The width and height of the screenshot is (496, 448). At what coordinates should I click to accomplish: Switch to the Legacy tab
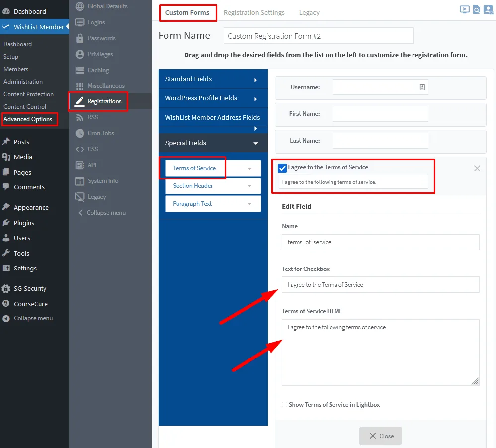click(x=309, y=13)
